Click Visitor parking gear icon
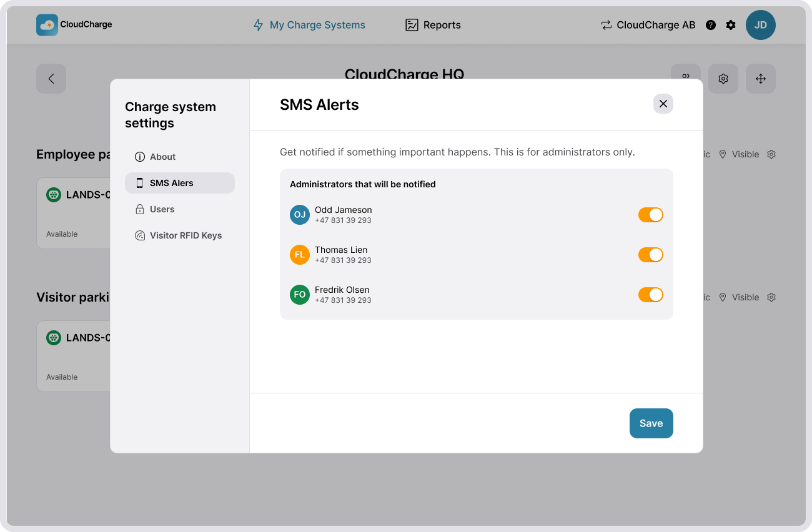 tap(771, 297)
